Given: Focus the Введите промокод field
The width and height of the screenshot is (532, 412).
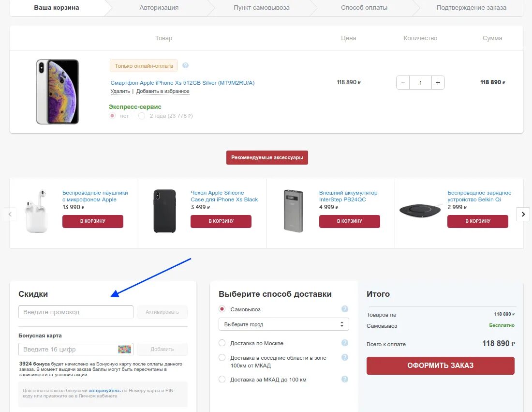Looking at the screenshot, I should (76, 312).
